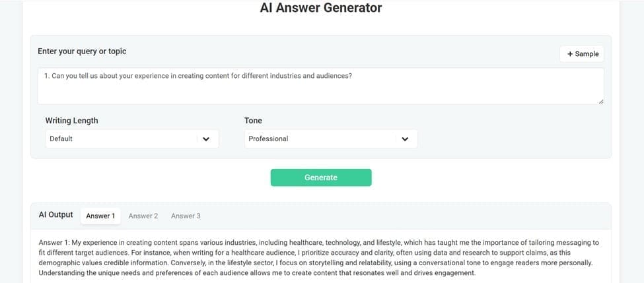
Task: Click the question text inside query box
Action: (198, 76)
